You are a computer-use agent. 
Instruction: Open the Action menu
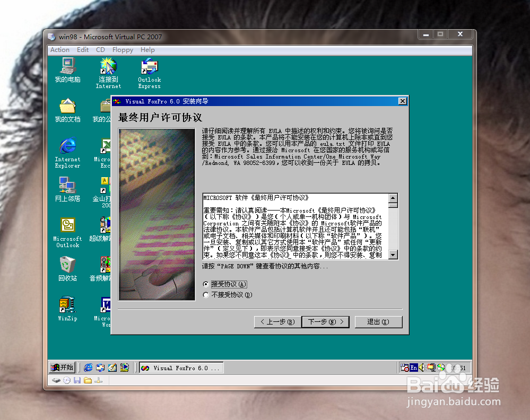(60, 50)
